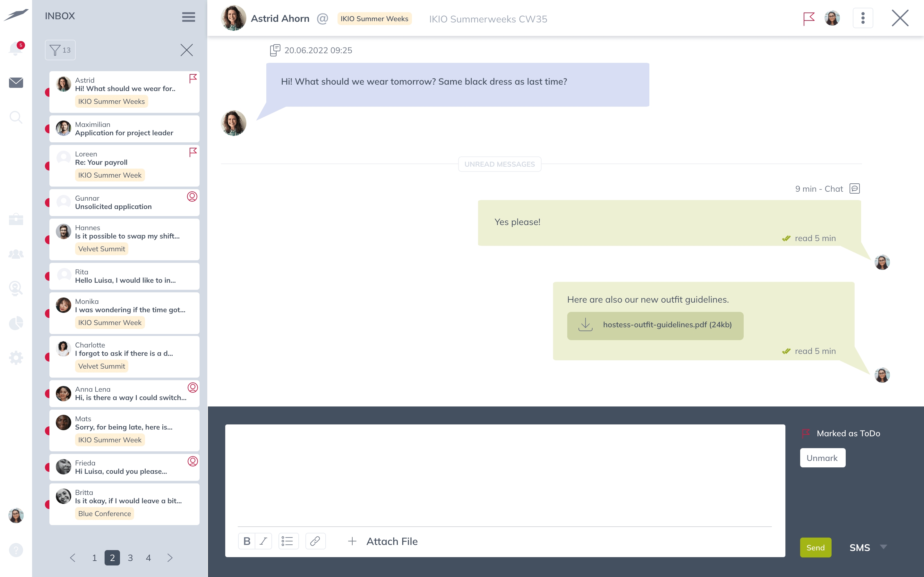Open Maximilian's project leader application message
Image resolution: width=924 pixels, height=577 pixels.
[x=124, y=129]
